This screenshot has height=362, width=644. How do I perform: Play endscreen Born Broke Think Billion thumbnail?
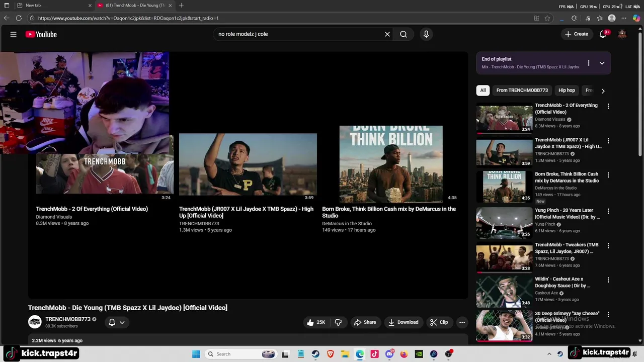391,164
